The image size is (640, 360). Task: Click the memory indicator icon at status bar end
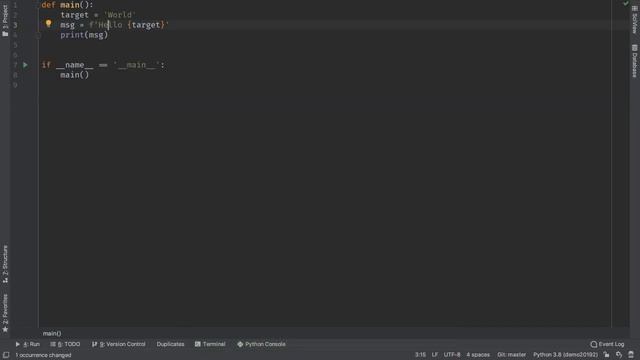[x=631, y=355]
